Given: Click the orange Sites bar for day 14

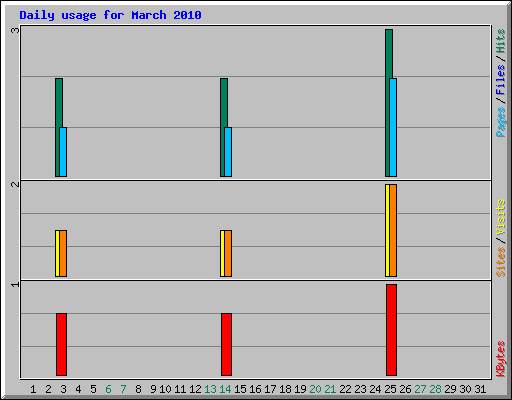Looking at the screenshot, I should click(x=228, y=253).
